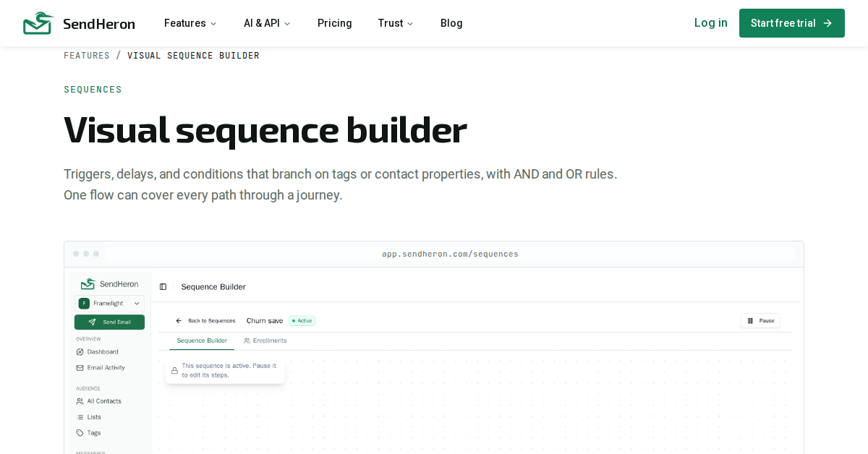
Task: Click the VISUAL SEQUENCE BUILDER breadcrumb text
Action: [x=193, y=56]
